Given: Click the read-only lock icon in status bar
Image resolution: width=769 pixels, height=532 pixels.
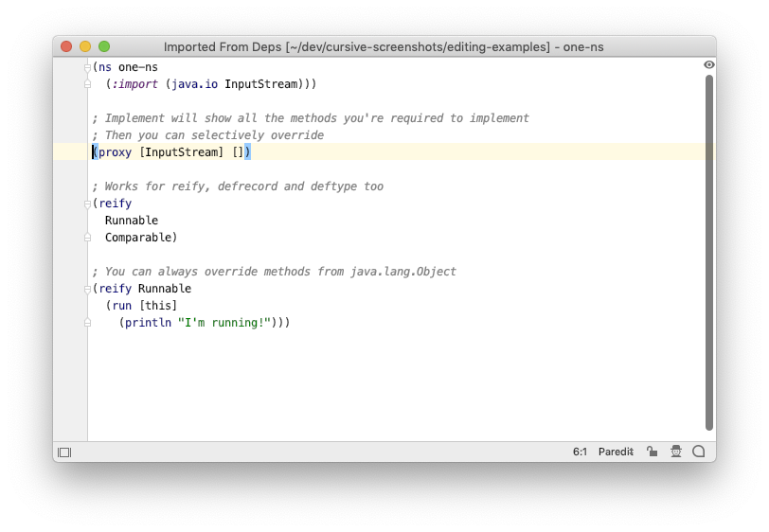Looking at the screenshot, I should point(652,452).
